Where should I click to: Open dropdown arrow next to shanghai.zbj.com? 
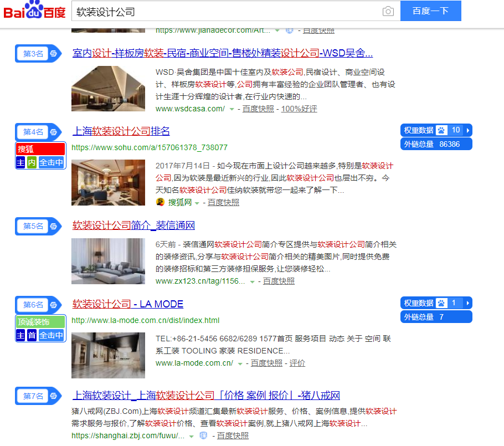click(192, 437)
